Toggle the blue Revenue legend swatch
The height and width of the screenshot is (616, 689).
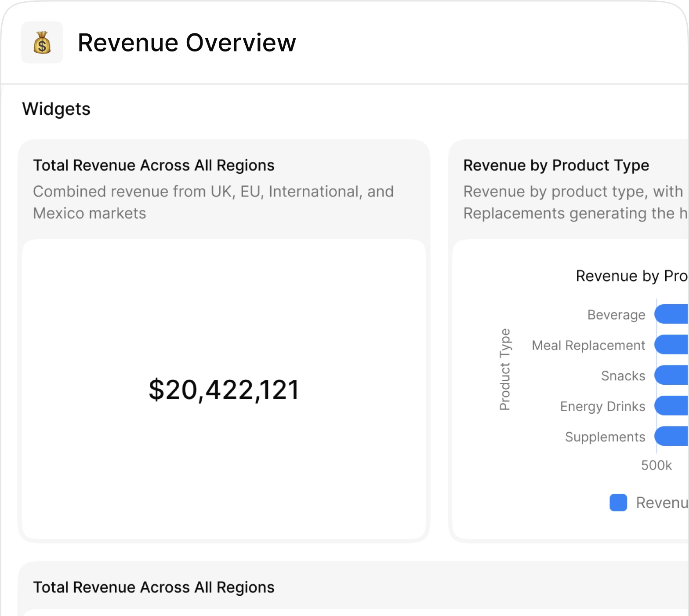click(618, 503)
